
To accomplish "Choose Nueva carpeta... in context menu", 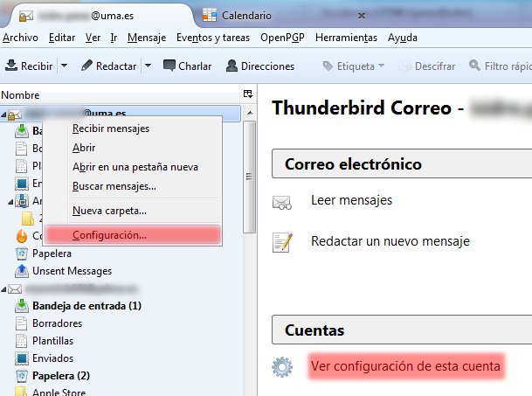I will (x=109, y=211).
